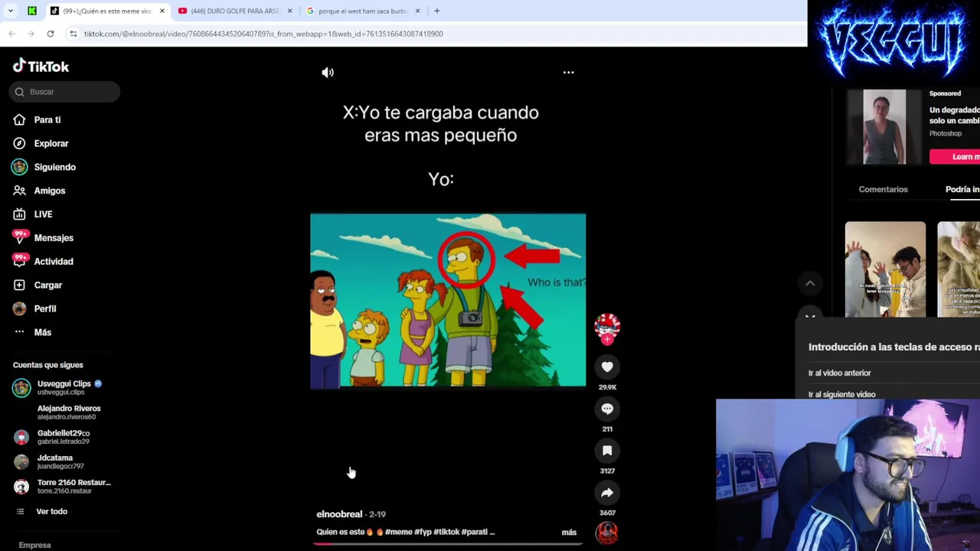Open the Perfil page
980x551 pixels.
point(45,308)
